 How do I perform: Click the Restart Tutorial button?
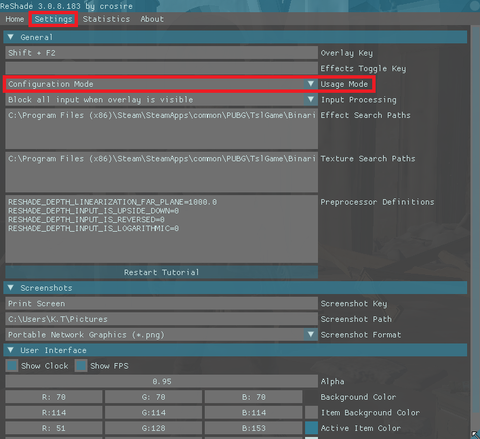coord(161,272)
